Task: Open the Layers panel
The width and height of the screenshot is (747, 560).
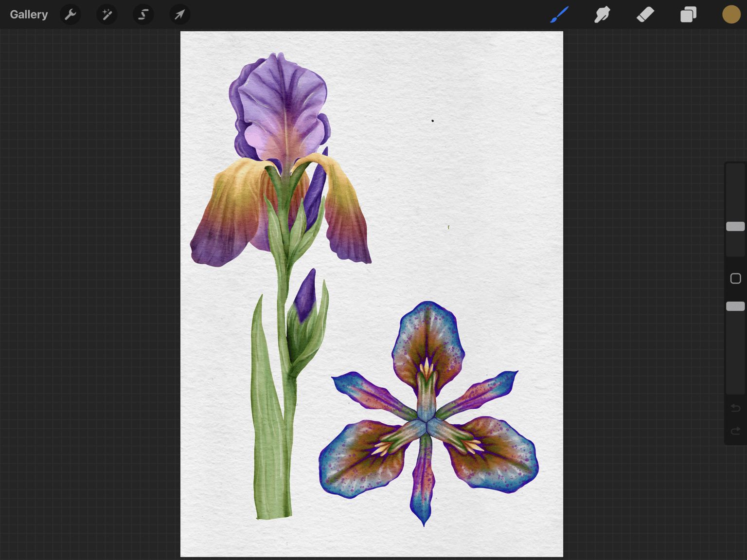Action: click(688, 15)
